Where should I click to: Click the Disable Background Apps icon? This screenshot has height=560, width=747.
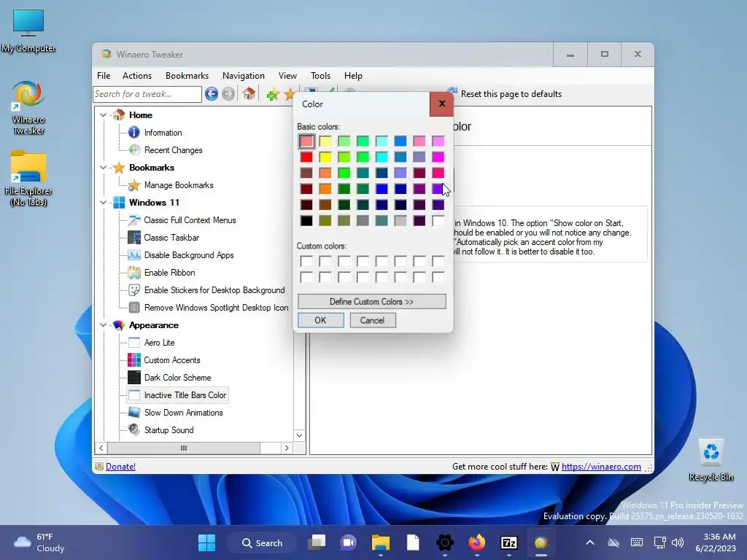(x=134, y=255)
